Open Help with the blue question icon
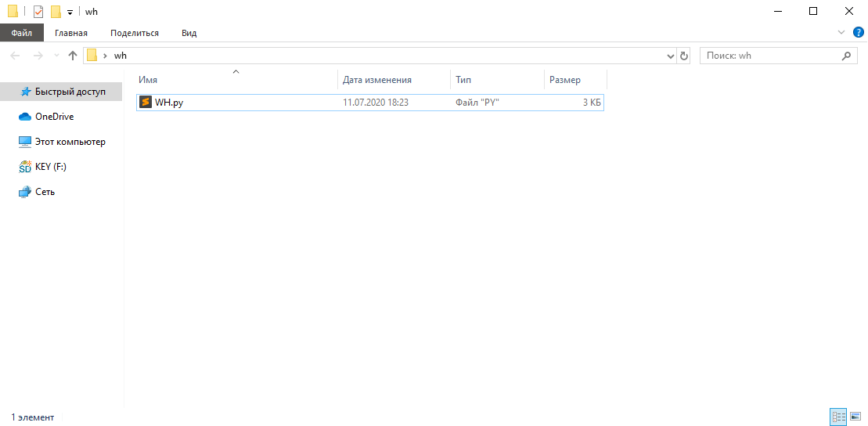This screenshot has height=426, width=868. (858, 32)
